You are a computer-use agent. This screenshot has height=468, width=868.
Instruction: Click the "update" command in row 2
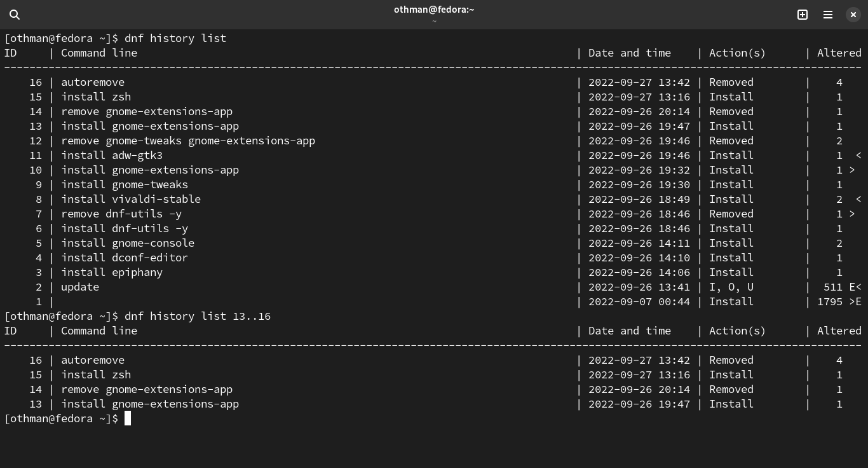point(79,287)
